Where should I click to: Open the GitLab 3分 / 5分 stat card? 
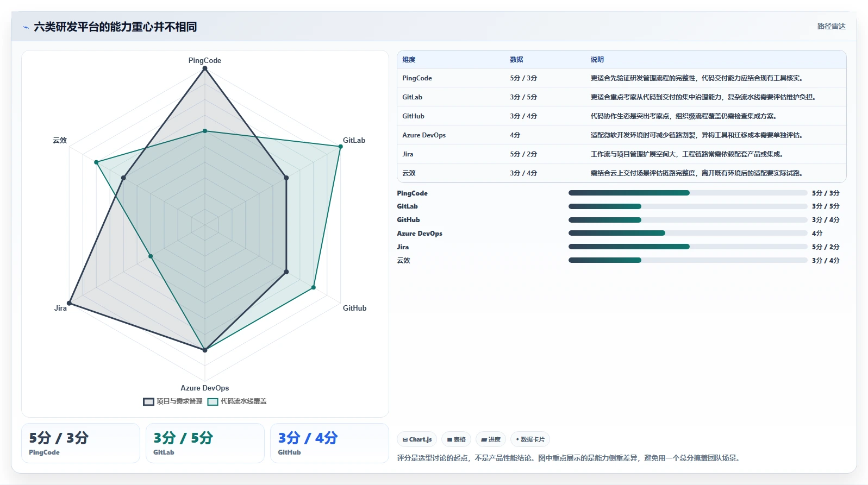click(205, 443)
